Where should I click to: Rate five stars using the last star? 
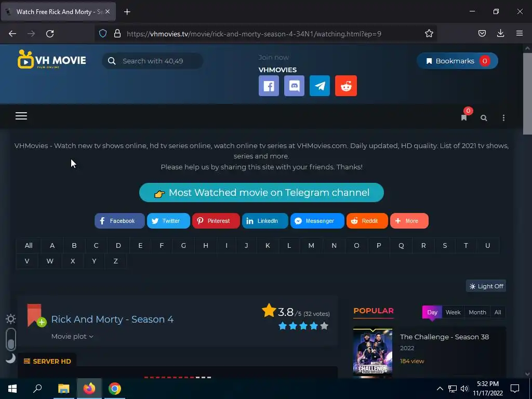click(324, 326)
